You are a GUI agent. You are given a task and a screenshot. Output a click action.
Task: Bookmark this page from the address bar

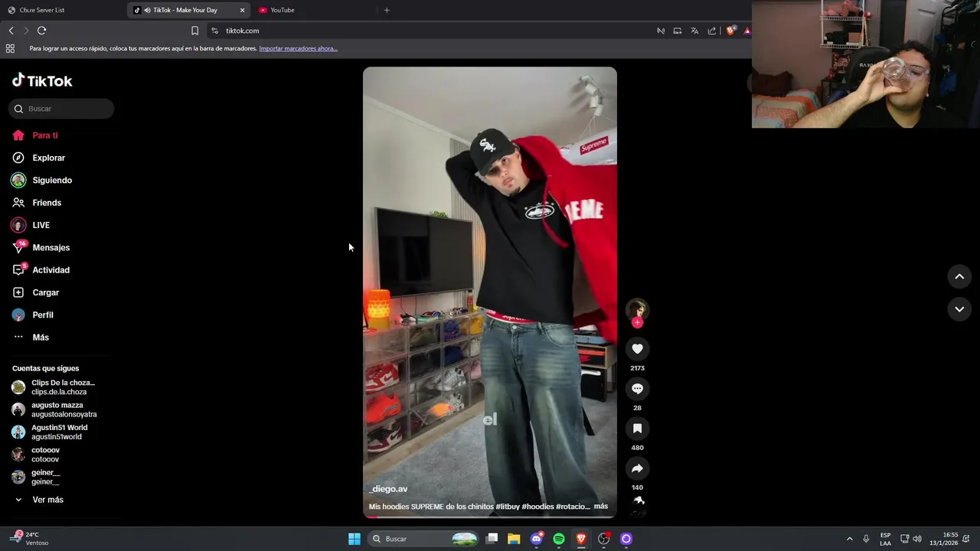click(194, 31)
